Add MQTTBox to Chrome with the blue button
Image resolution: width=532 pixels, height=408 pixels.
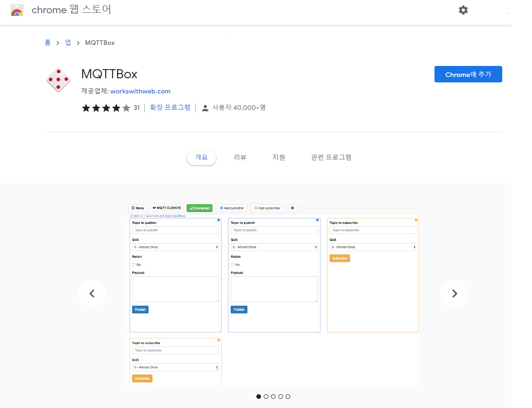click(x=468, y=74)
